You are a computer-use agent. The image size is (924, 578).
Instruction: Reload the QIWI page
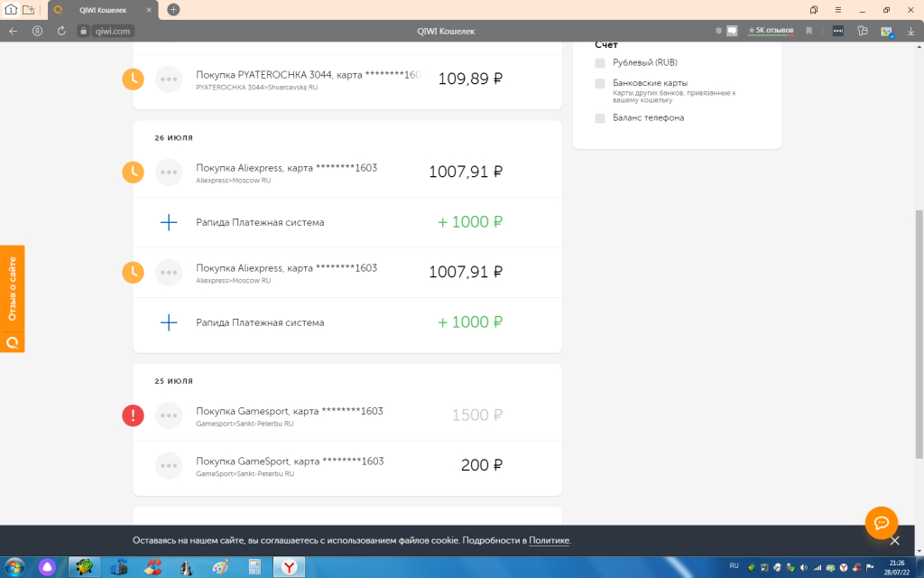pyautogui.click(x=61, y=32)
